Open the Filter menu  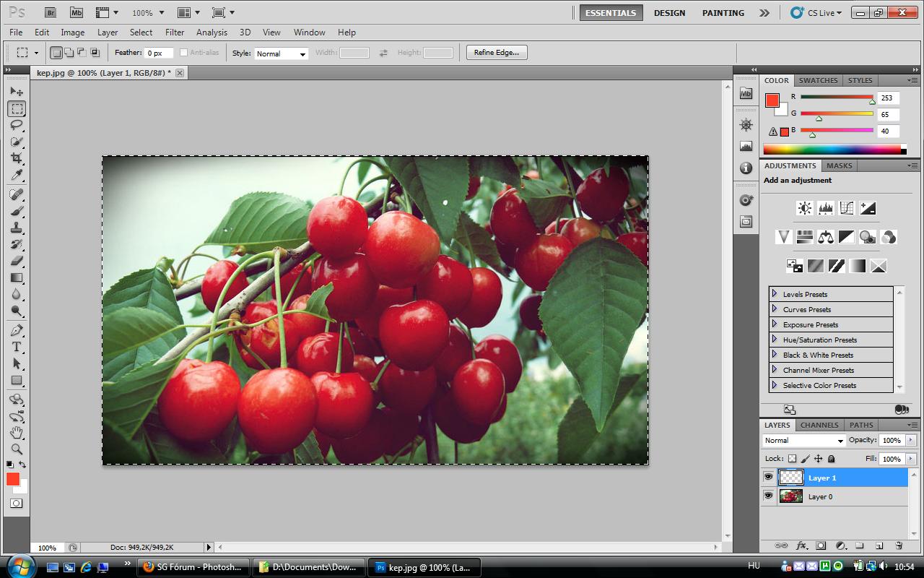(175, 33)
